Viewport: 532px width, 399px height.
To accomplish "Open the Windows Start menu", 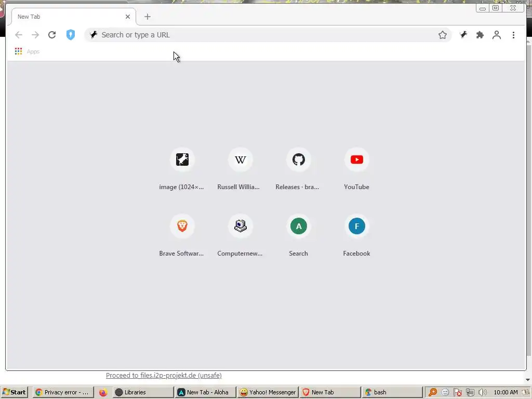I will pos(14,392).
